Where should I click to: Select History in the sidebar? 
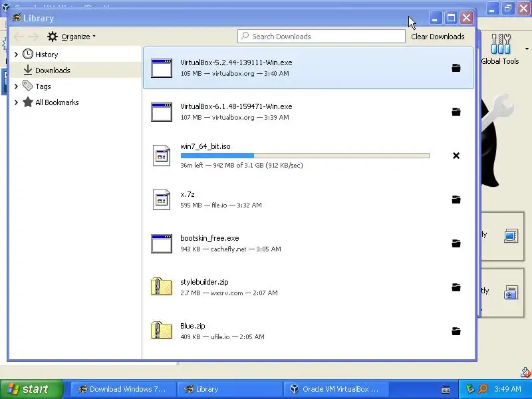[x=75, y=55]
